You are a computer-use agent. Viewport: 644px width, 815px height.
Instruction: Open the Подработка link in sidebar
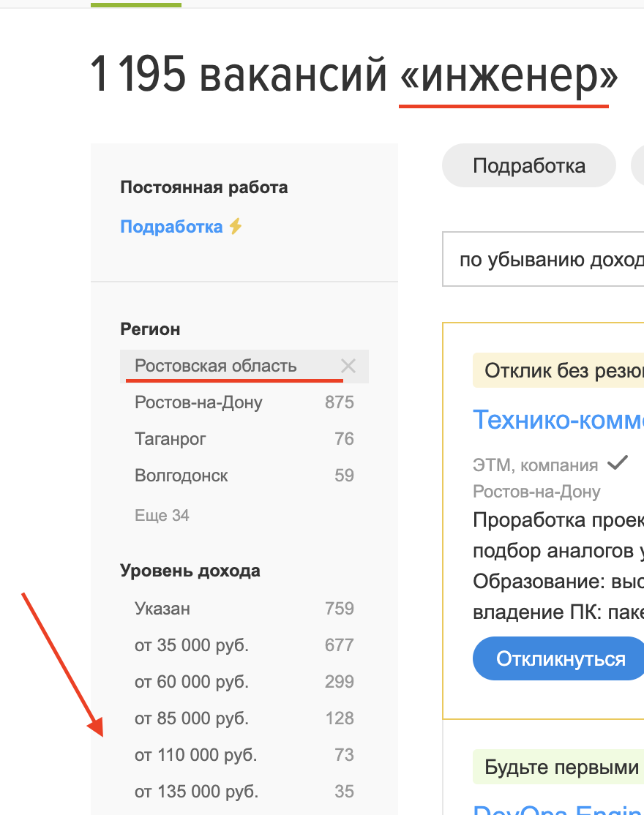[171, 227]
